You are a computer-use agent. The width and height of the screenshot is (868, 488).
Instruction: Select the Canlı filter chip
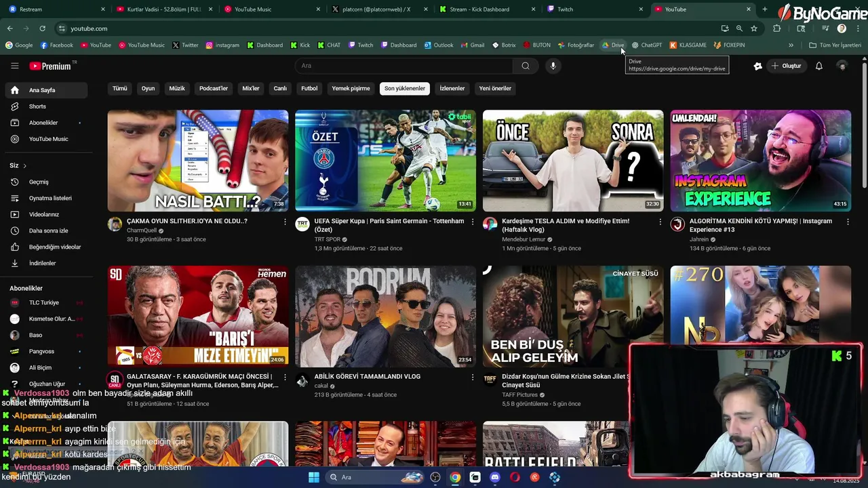(280, 88)
